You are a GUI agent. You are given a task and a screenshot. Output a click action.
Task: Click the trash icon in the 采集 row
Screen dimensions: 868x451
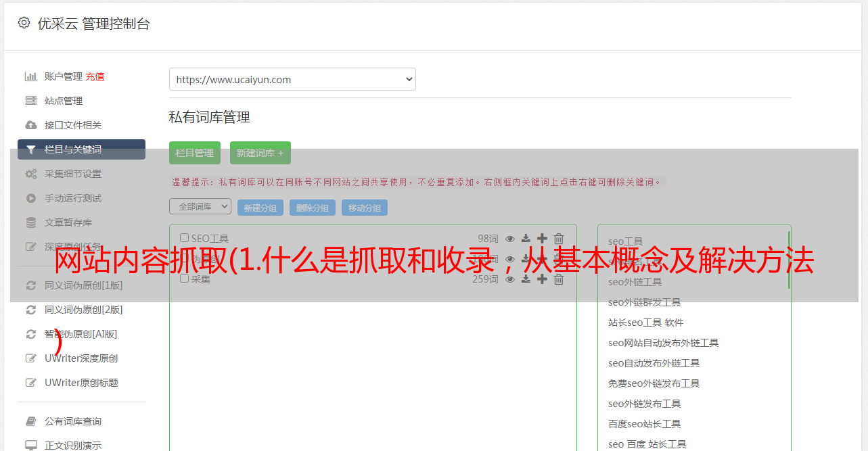click(558, 279)
